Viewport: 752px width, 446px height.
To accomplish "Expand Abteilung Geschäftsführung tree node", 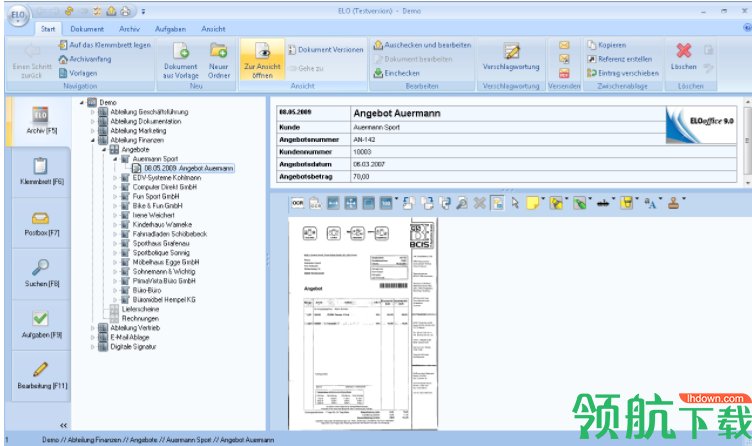I will coord(93,112).
